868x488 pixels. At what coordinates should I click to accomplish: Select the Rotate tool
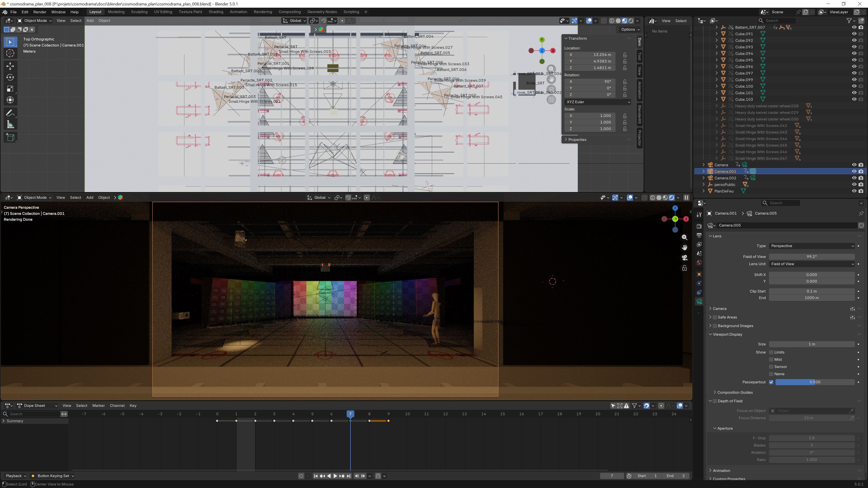click(10, 77)
